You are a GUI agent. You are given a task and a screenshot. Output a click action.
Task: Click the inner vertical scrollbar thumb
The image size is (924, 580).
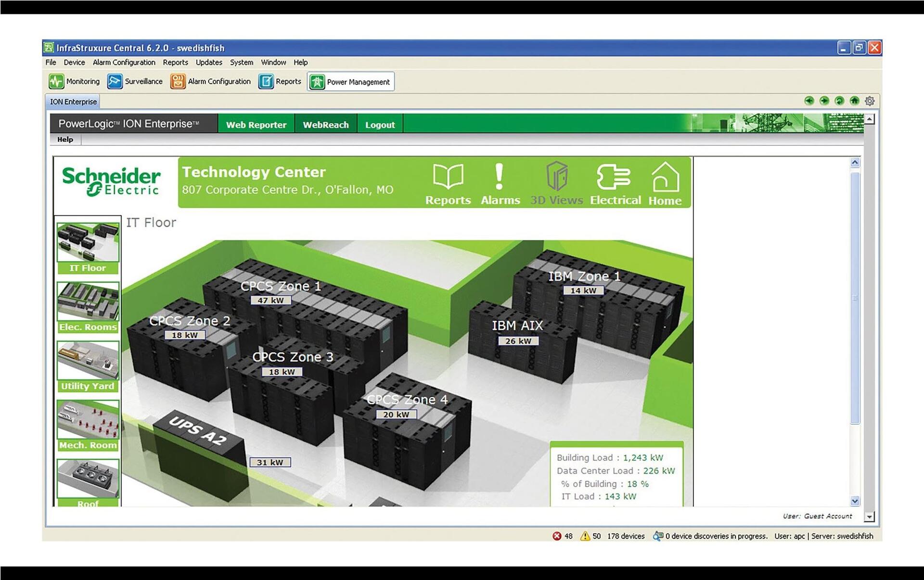tap(855, 297)
